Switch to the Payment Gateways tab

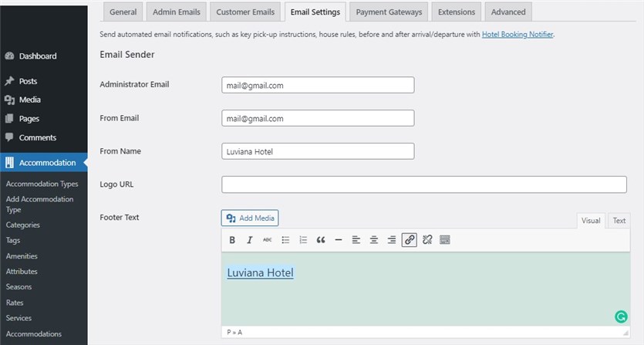tap(389, 12)
